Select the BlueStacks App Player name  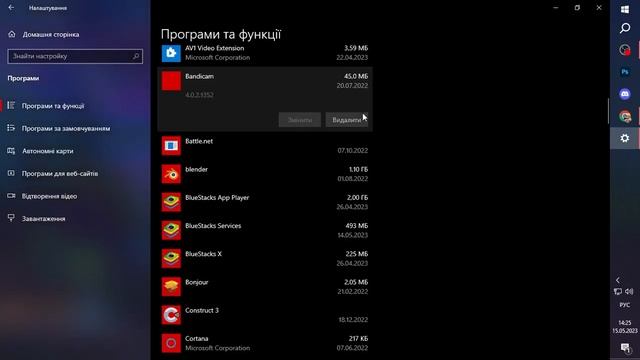tap(217, 198)
